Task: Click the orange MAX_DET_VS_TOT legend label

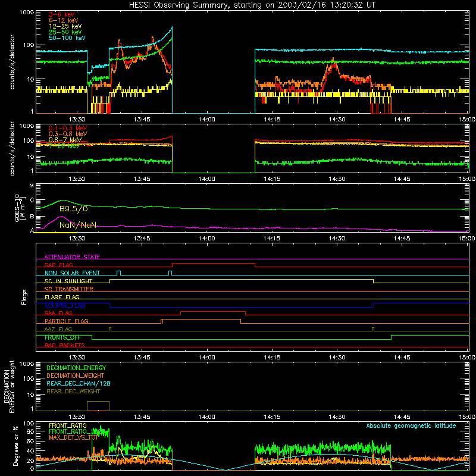Action: [x=74, y=437]
